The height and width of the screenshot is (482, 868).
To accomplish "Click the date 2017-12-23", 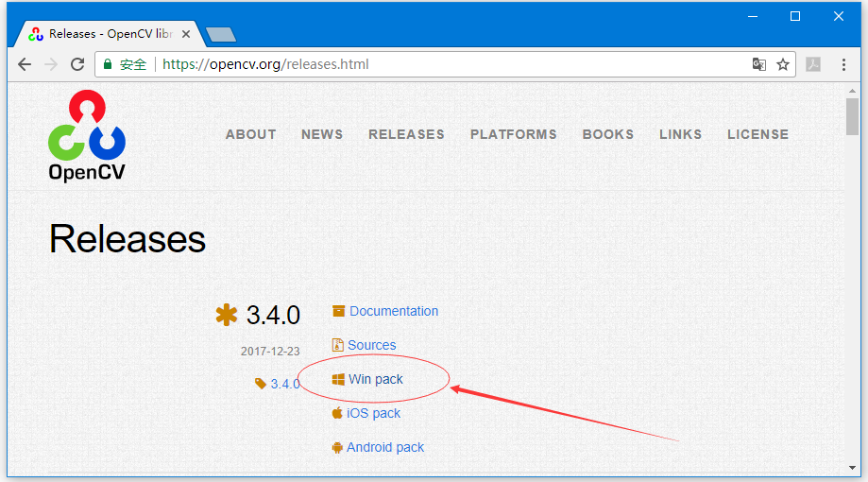I will coord(270,352).
